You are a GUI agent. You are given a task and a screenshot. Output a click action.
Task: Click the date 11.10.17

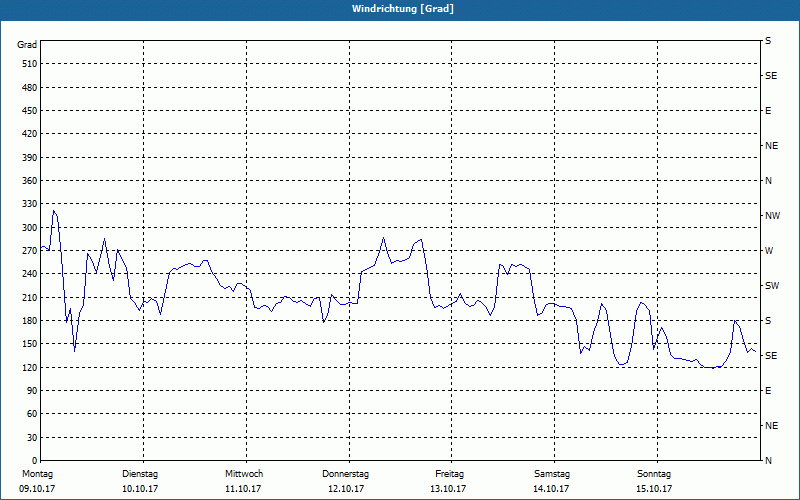243,489
